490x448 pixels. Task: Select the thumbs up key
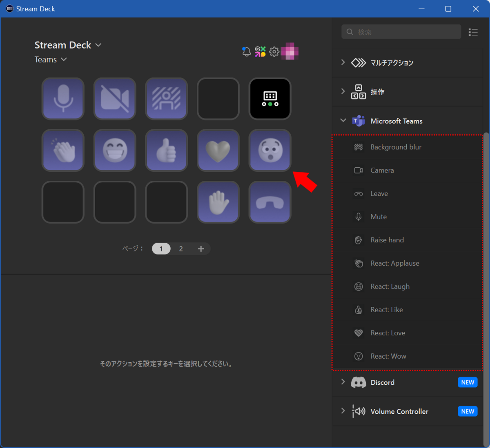[167, 150]
